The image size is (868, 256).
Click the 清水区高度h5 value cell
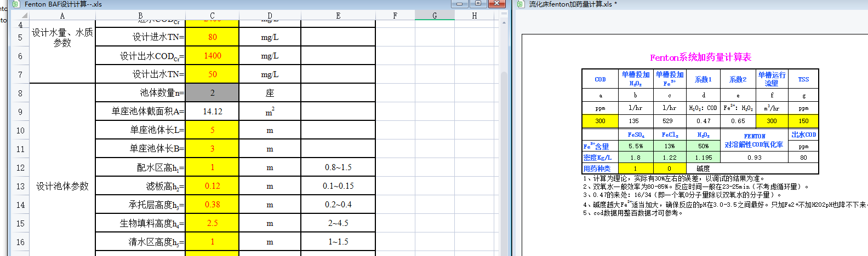click(212, 242)
